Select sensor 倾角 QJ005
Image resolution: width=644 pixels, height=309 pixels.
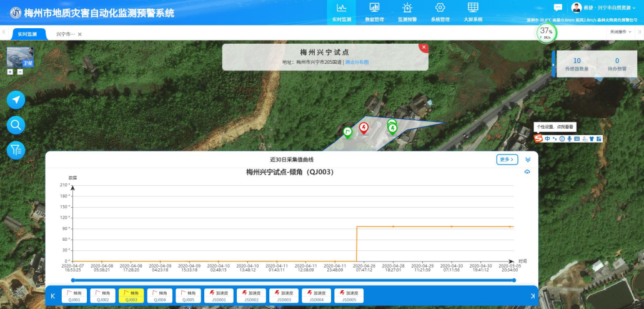(189, 296)
